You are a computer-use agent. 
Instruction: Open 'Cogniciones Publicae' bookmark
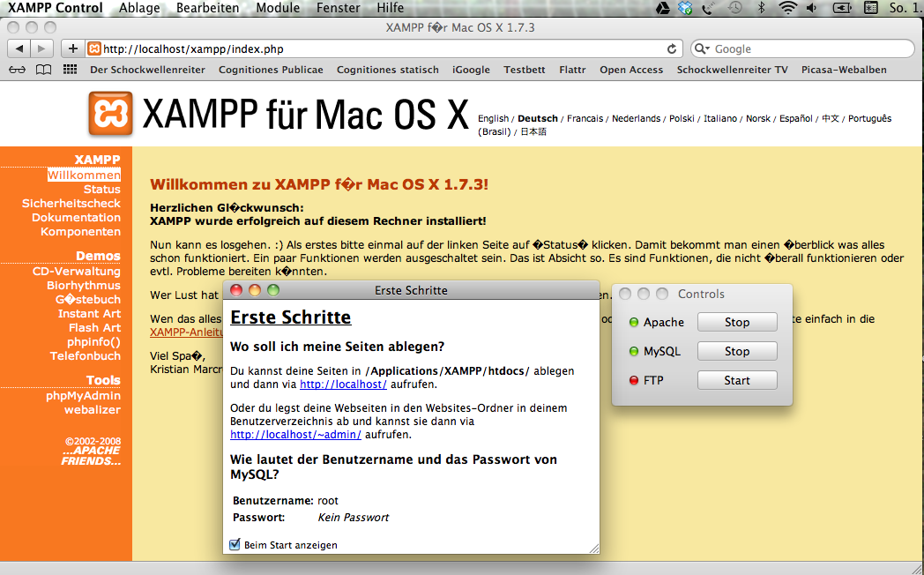point(271,70)
